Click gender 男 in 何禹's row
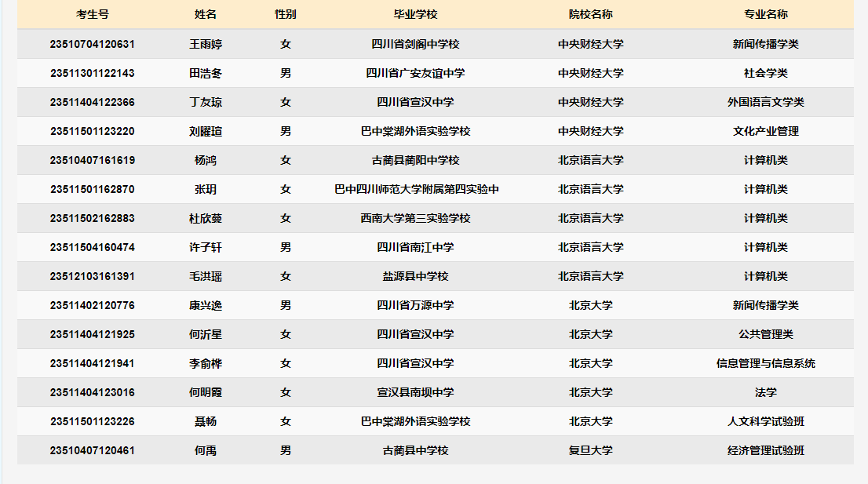The height and width of the screenshot is (484, 868). tap(286, 451)
